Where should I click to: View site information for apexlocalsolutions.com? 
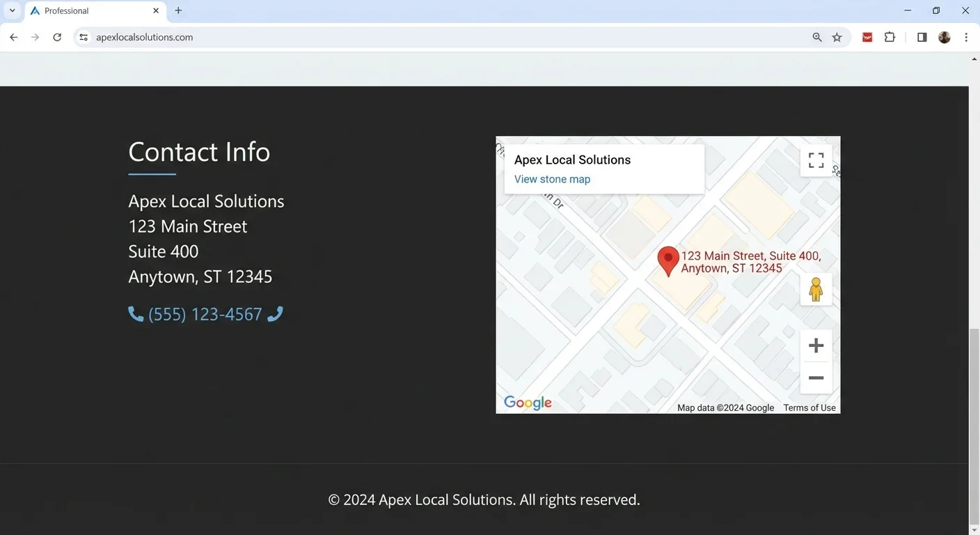coord(84,38)
